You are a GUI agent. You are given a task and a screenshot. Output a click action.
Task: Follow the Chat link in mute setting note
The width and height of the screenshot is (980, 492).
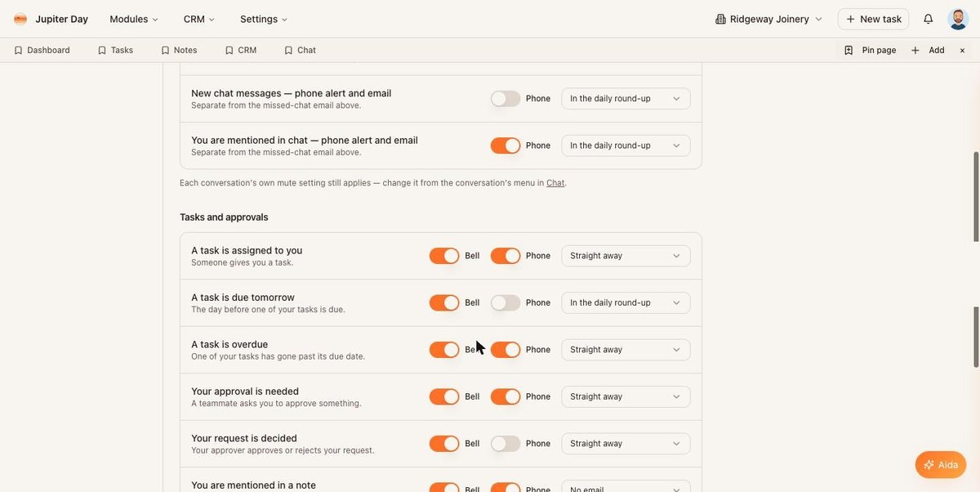coord(555,183)
